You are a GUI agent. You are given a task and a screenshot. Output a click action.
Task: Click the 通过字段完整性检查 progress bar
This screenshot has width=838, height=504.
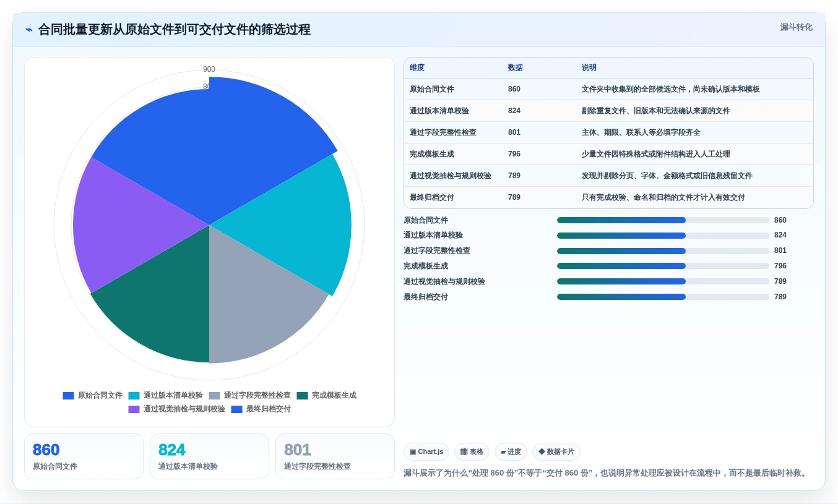pyautogui.click(x=663, y=251)
